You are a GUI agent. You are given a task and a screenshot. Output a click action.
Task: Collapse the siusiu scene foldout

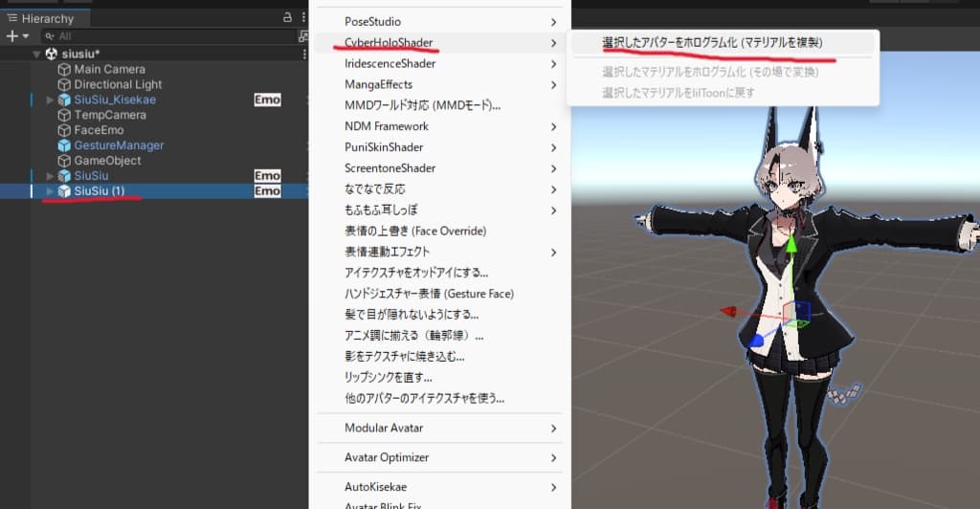(36, 55)
